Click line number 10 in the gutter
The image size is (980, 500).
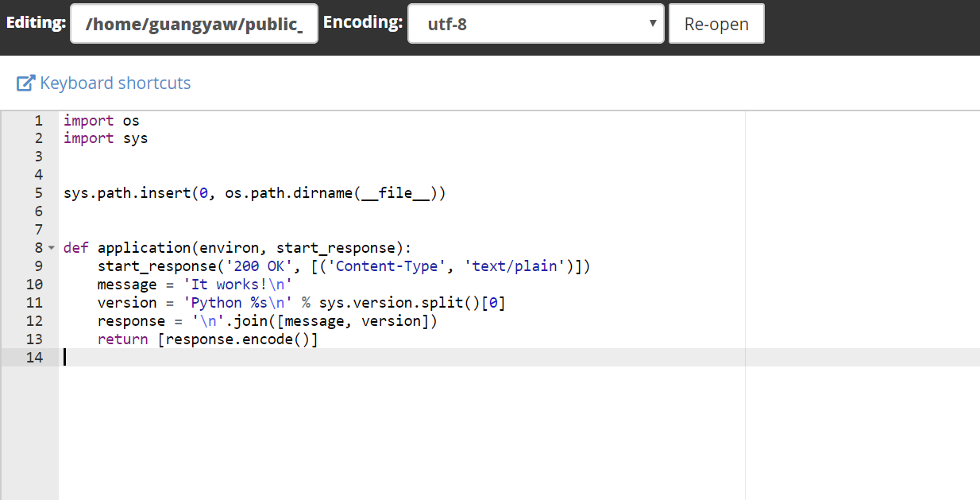pos(34,284)
